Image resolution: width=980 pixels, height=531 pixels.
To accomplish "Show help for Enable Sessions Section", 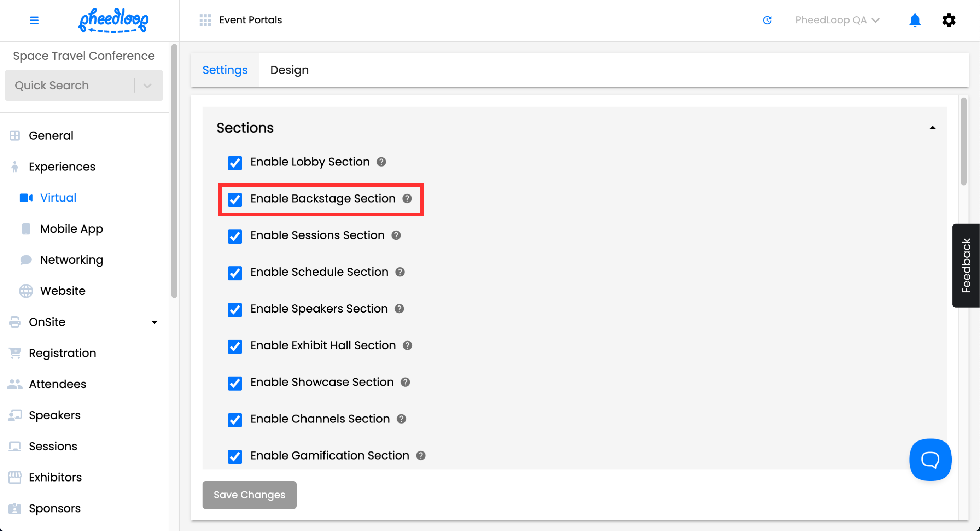I will (396, 235).
